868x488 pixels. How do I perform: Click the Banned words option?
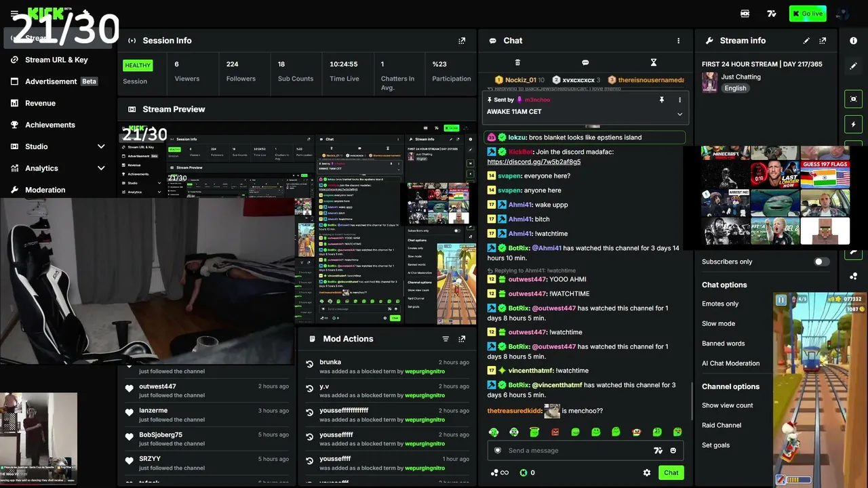tap(723, 344)
